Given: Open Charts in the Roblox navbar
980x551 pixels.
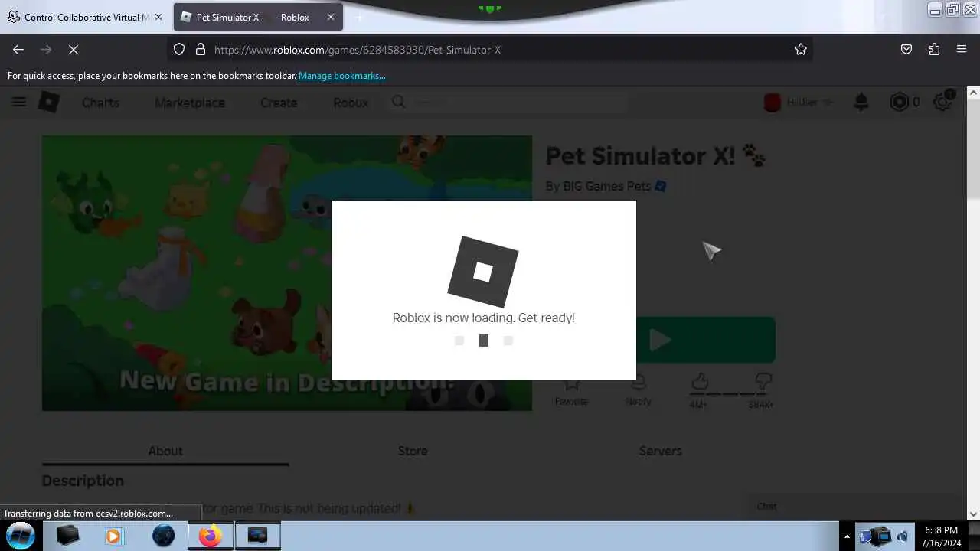Looking at the screenshot, I should pyautogui.click(x=100, y=102).
